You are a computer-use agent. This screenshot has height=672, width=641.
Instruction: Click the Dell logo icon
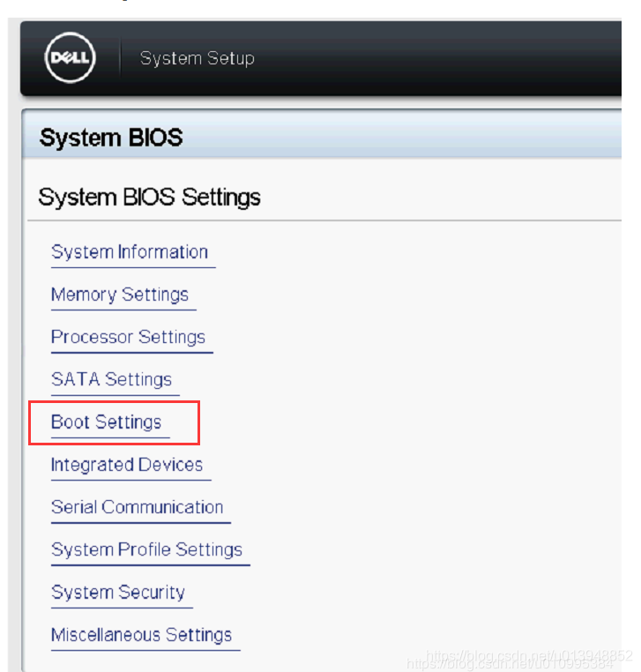pos(70,59)
